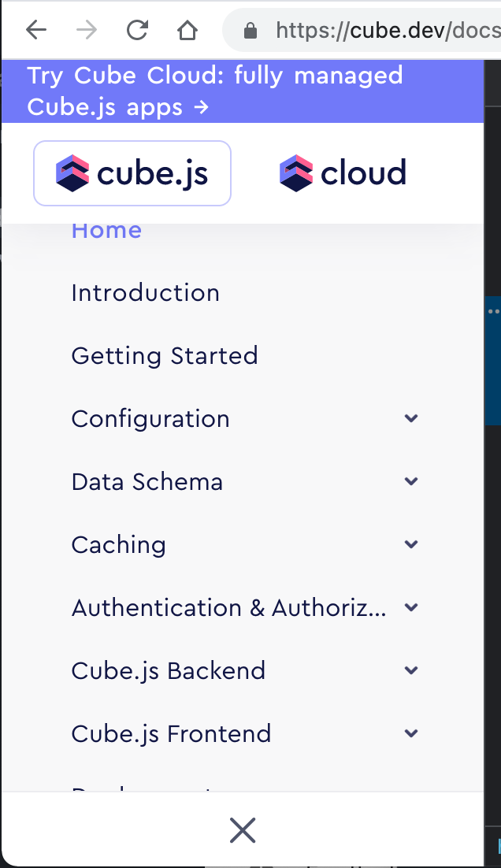This screenshot has height=868, width=501.
Task: Click the browser home icon
Action: pyautogui.click(x=187, y=29)
